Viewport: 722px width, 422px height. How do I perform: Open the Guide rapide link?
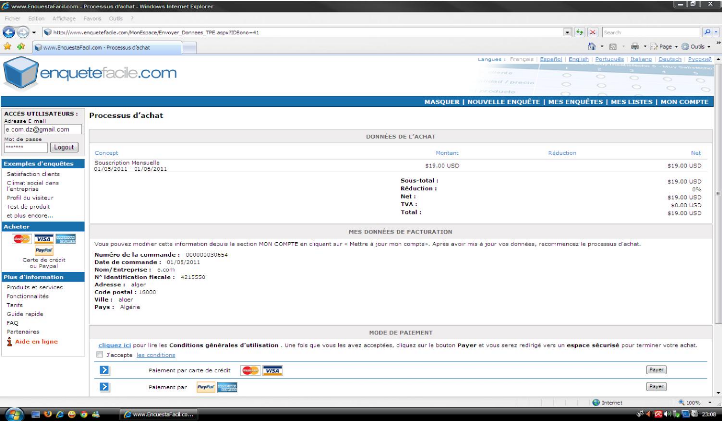25,314
